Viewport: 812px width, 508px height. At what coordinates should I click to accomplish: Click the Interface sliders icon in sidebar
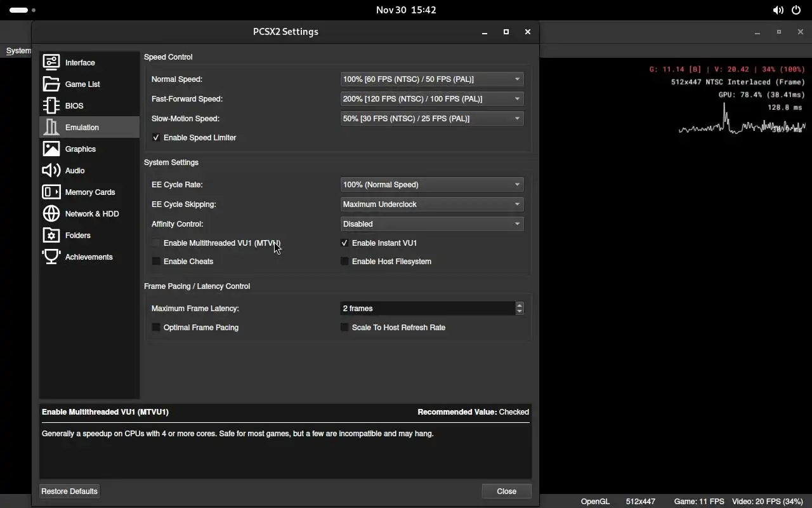(x=51, y=62)
